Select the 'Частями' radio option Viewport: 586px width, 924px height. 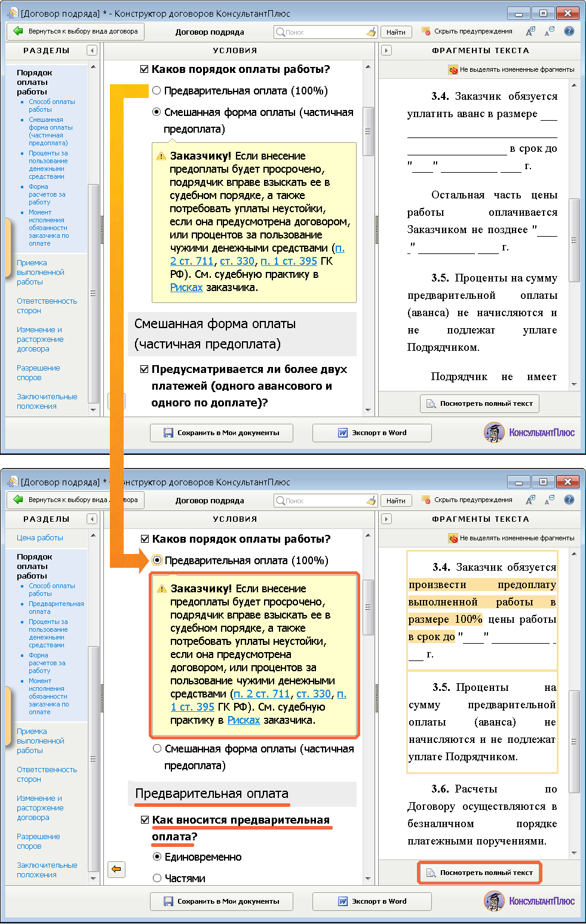point(157,879)
